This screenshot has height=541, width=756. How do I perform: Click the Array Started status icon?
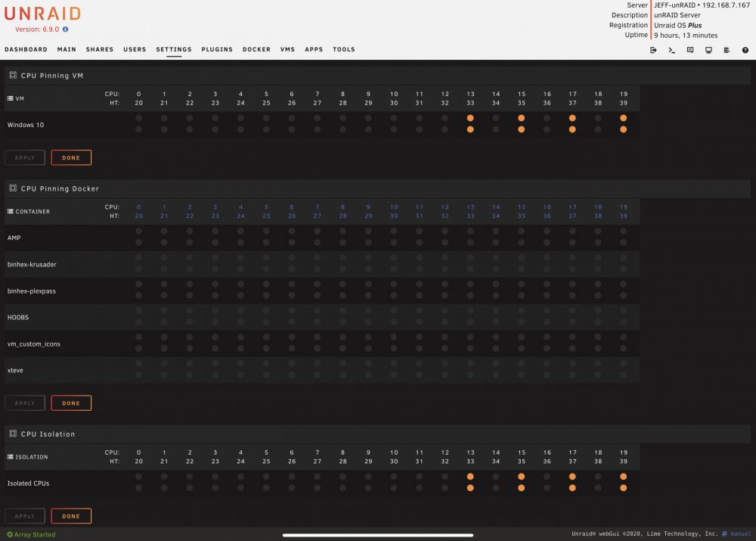(10, 534)
